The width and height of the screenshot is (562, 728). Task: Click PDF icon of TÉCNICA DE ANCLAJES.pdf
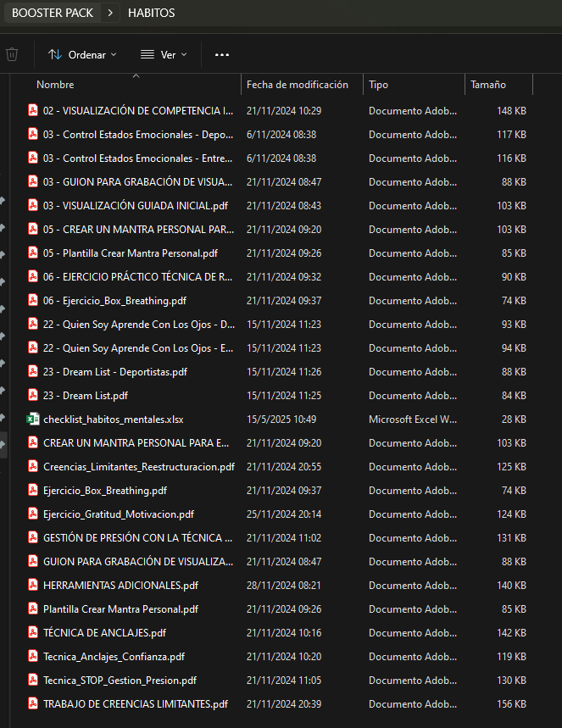point(33,633)
